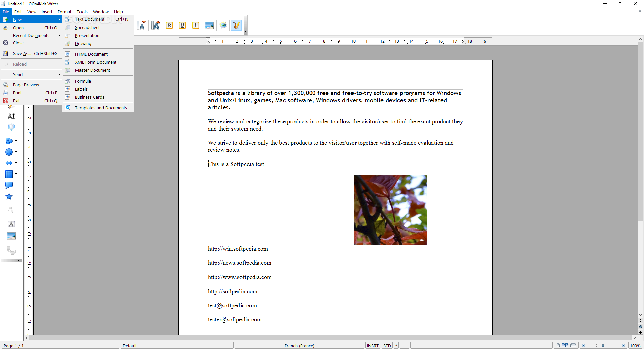
Task: Click the inserted leaf image in the document
Action: click(390, 210)
